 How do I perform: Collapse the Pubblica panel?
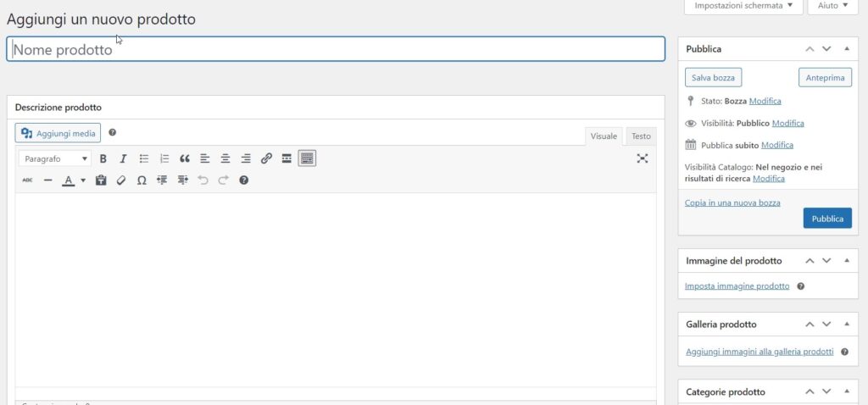point(847,48)
